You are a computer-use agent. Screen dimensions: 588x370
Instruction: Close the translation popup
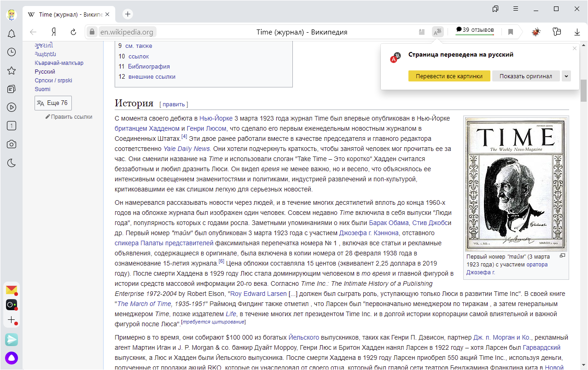(574, 48)
